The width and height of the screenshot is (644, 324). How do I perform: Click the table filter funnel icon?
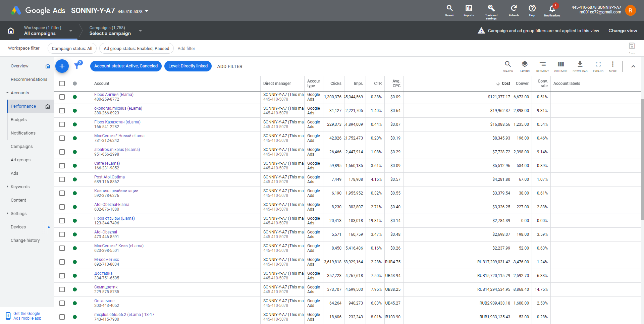[x=77, y=65]
